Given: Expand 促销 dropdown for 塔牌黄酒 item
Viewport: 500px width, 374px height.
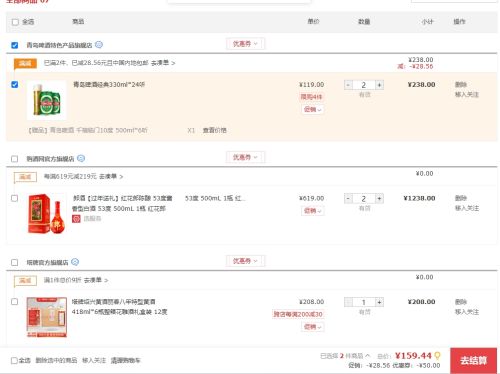Looking at the screenshot, I should tap(313, 327).
